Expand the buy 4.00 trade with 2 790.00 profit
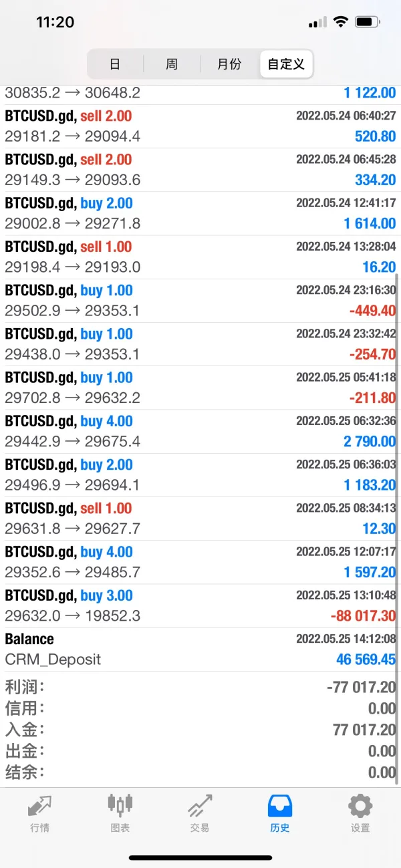Screen dimensions: 401x868 tap(200, 431)
